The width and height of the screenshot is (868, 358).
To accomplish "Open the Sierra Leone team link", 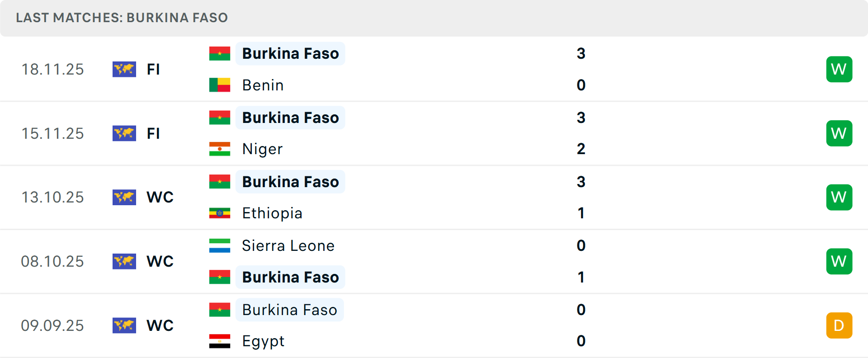I will tap(288, 245).
